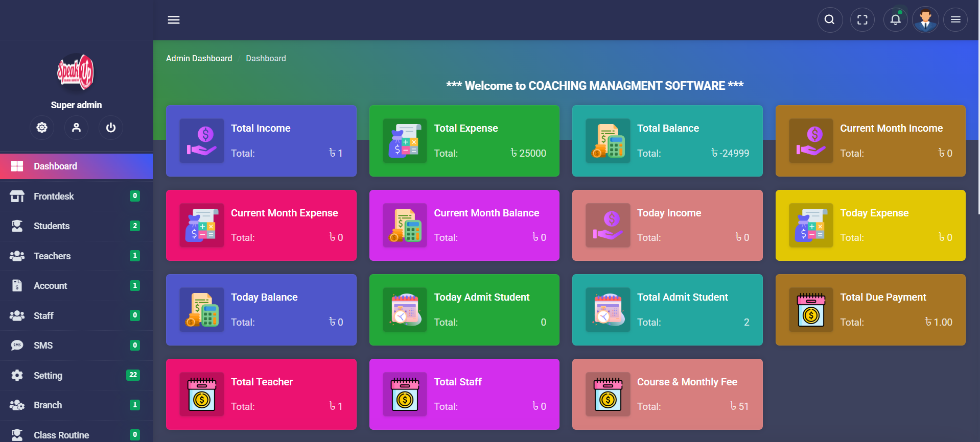Viewport: 980px width, 442px height.
Task: Click the Today Income card icon
Action: click(x=608, y=225)
